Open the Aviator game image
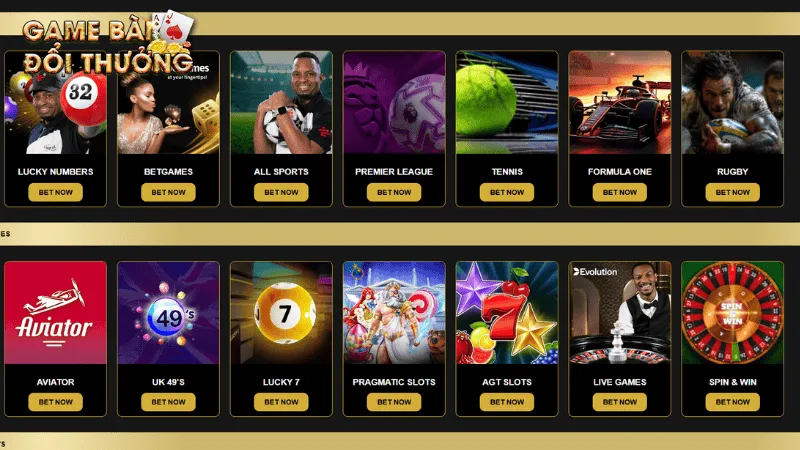The width and height of the screenshot is (800, 450). tap(56, 313)
